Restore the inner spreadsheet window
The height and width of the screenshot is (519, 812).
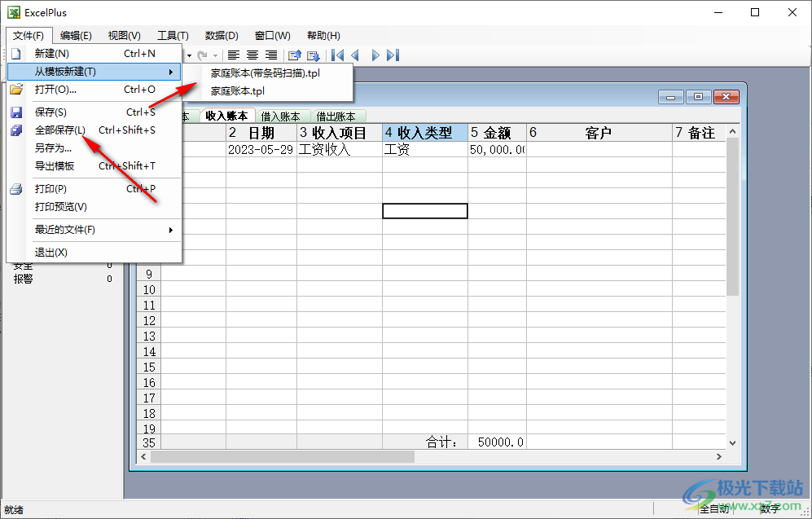pyautogui.click(x=698, y=97)
